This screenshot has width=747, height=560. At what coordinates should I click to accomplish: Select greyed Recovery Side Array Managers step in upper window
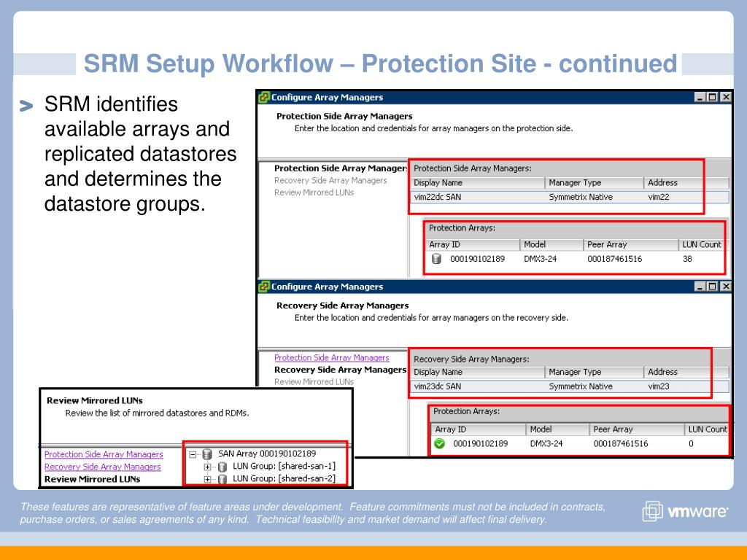point(330,181)
